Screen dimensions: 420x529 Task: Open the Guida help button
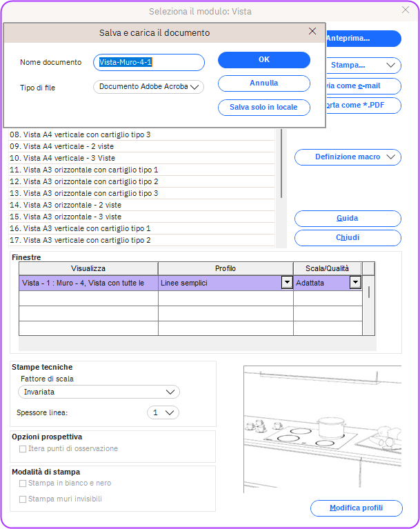[348, 219]
